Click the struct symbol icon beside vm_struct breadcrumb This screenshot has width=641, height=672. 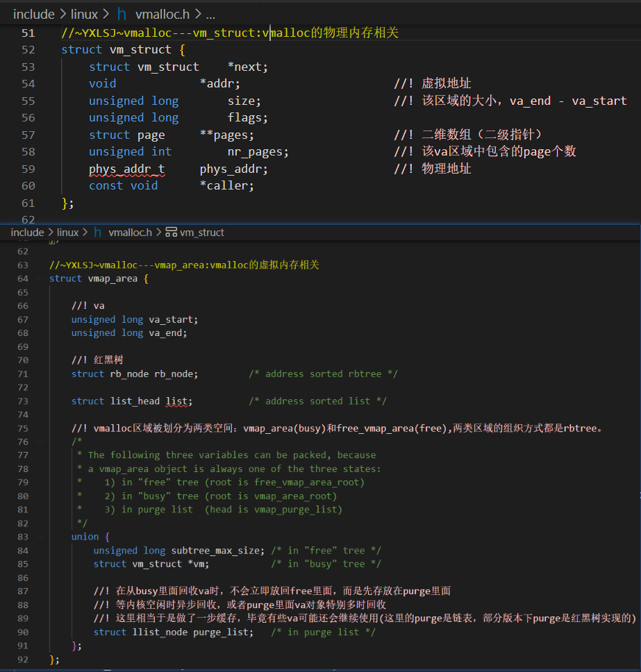[172, 233]
